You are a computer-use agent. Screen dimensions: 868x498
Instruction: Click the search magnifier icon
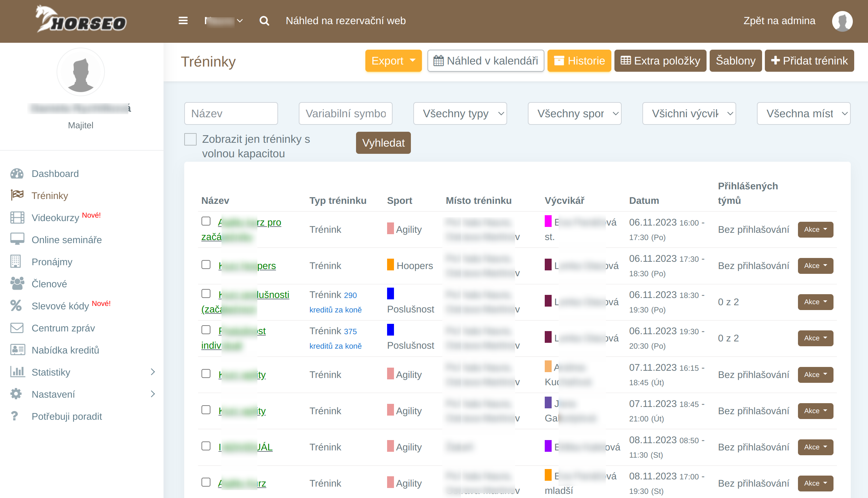click(264, 21)
